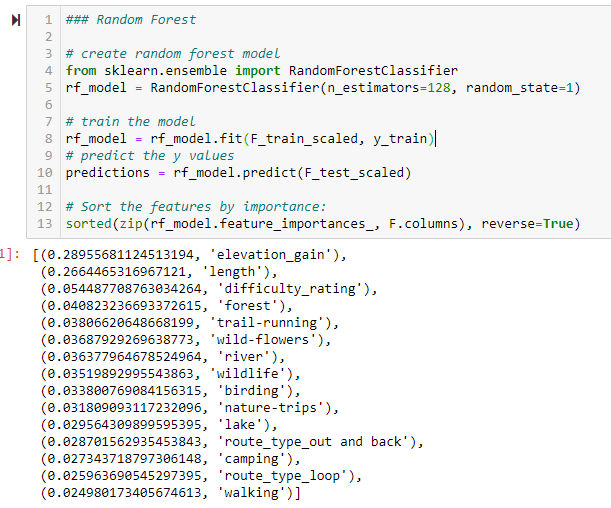
Task: Click the output prompt label beside results
Action: tap(9, 254)
